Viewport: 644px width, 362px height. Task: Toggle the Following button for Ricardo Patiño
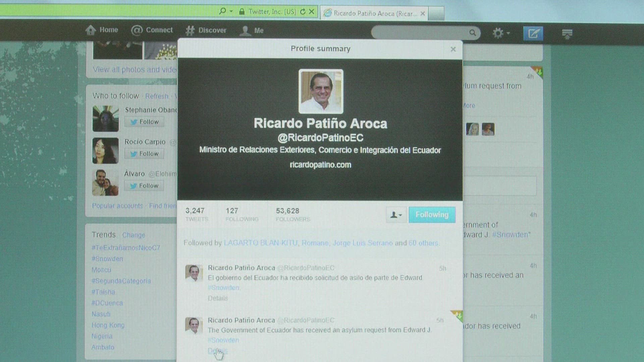coord(432,215)
